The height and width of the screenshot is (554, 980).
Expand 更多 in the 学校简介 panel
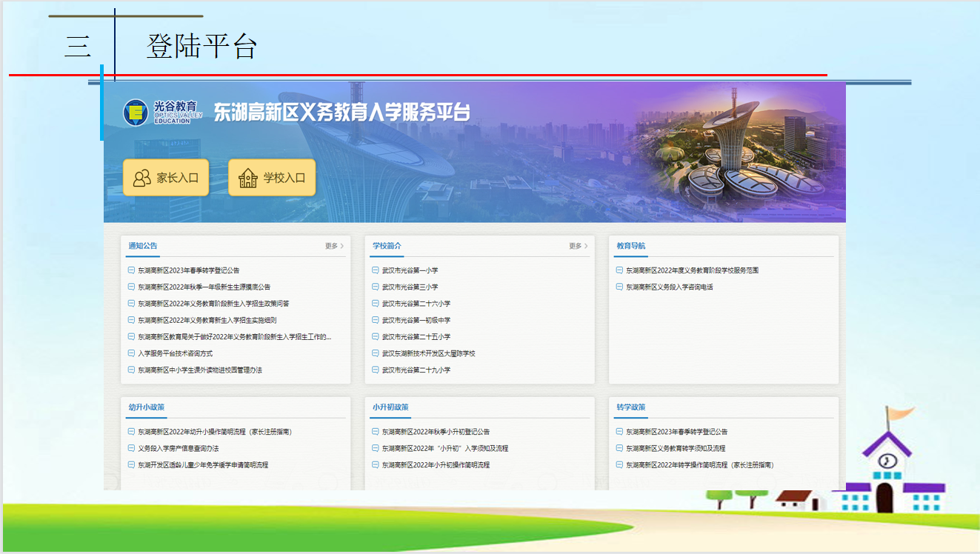coord(578,246)
